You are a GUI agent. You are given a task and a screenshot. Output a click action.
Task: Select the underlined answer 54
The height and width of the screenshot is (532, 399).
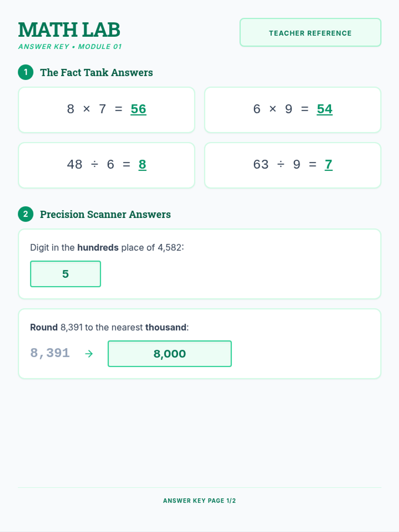pyautogui.click(x=325, y=109)
